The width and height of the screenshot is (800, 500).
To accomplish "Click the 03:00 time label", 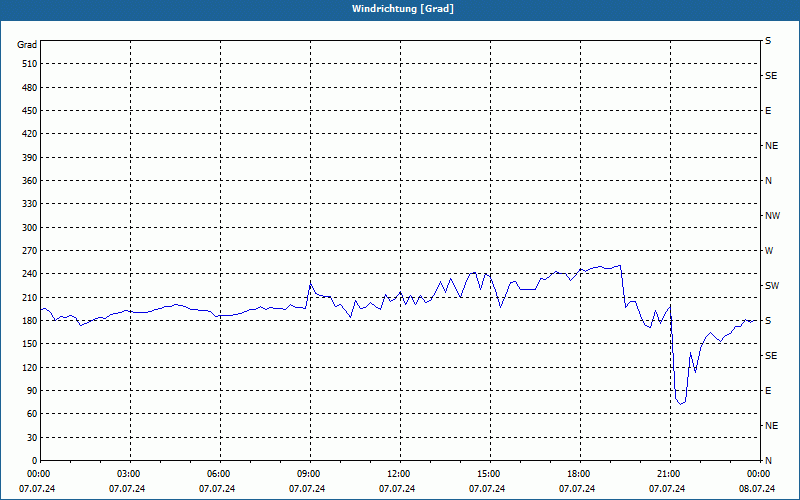I will (x=128, y=474).
